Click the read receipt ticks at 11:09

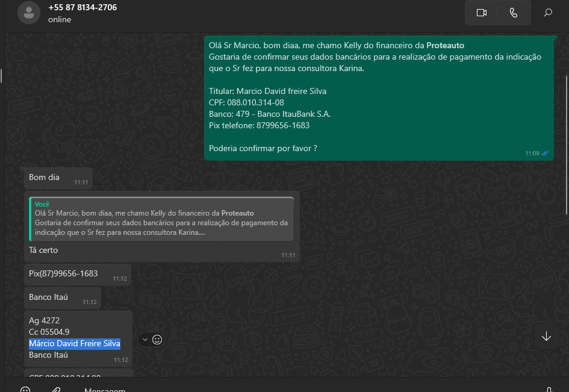545,154
